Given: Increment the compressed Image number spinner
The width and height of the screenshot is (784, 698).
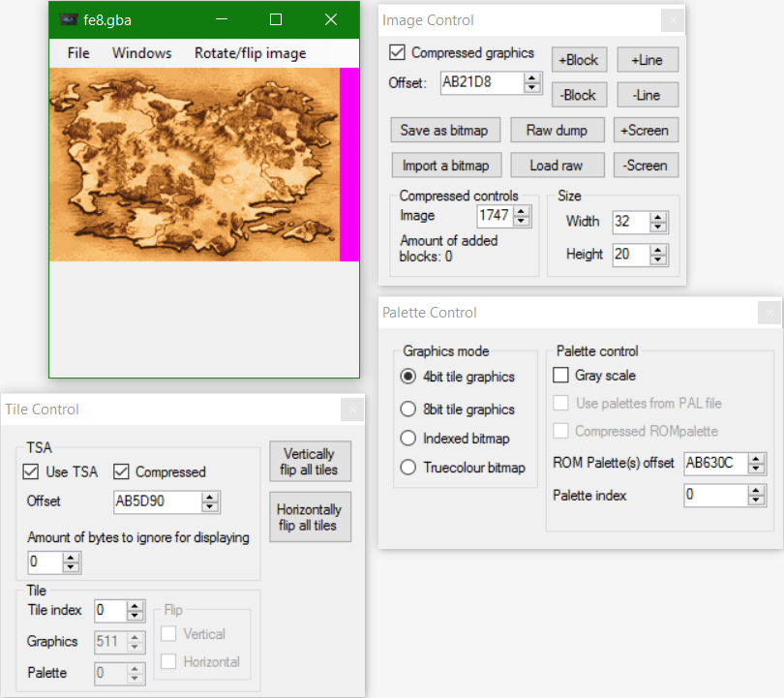Looking at the screenshot, I should [523, 211].
